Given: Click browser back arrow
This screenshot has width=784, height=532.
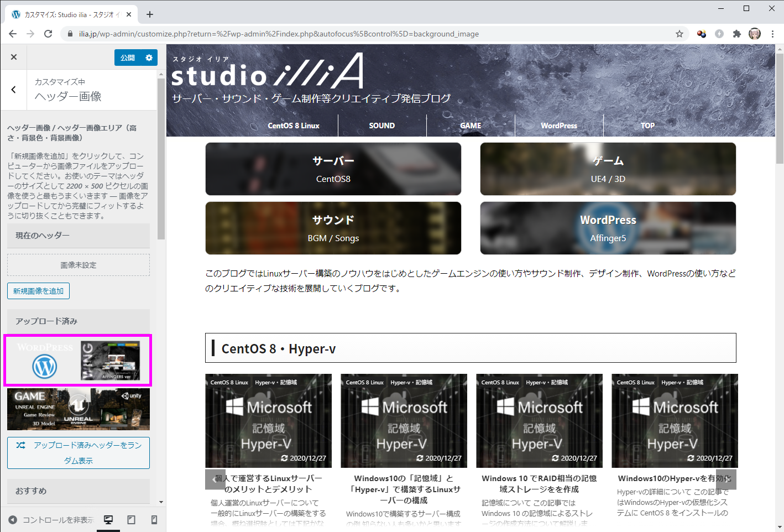Looking at the screenshot, I should coord(13,34).
